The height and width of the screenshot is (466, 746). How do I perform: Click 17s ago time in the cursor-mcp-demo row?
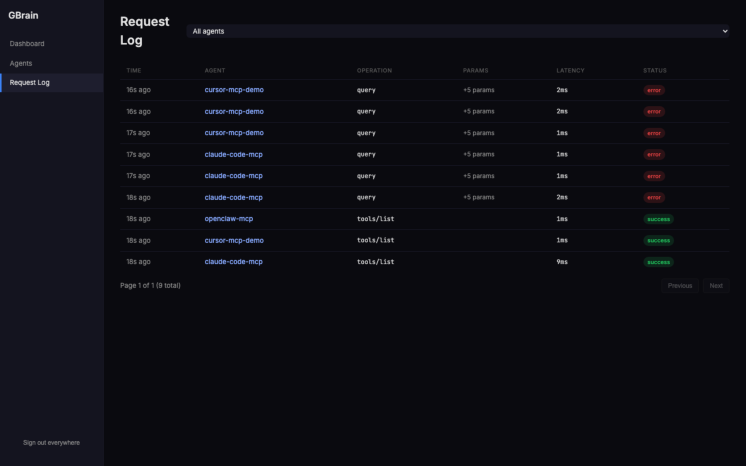138,133
